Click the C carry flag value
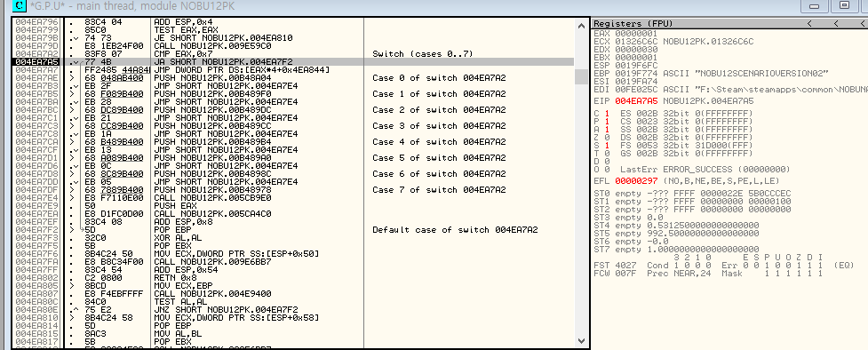Screen dimensions: 868x350 [x=608, y=113]
